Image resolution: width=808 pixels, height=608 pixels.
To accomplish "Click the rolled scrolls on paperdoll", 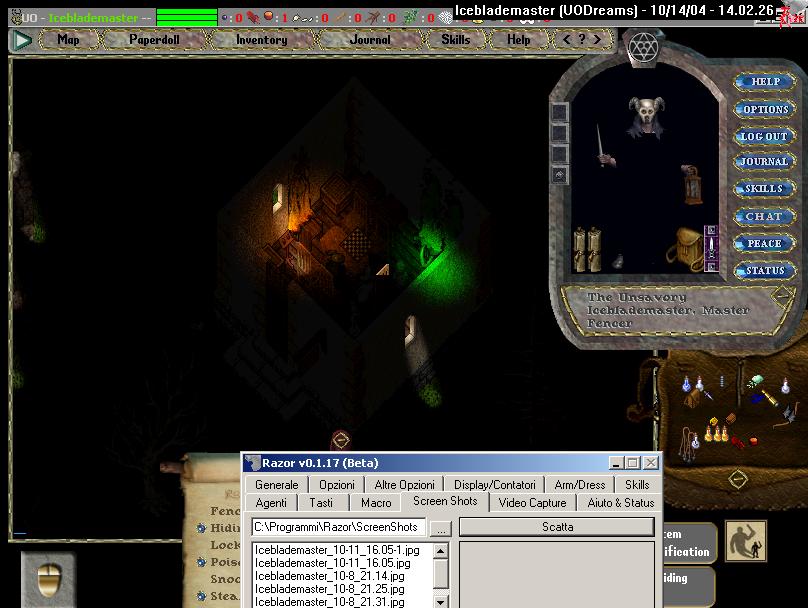I will [x=586, y=247].
